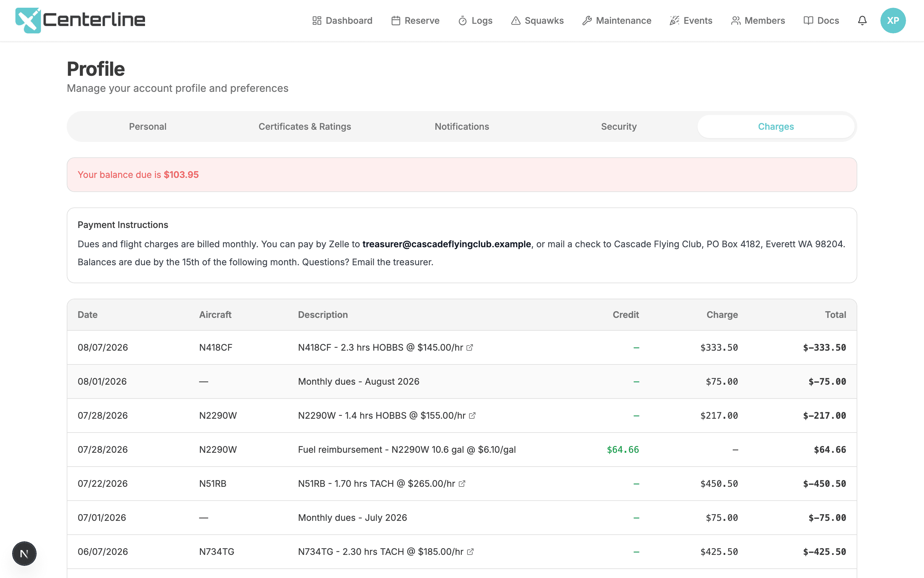Click the $450.50 charge cell
The height and width of the screenshot is (578, 924).
(x=719, y=484)
